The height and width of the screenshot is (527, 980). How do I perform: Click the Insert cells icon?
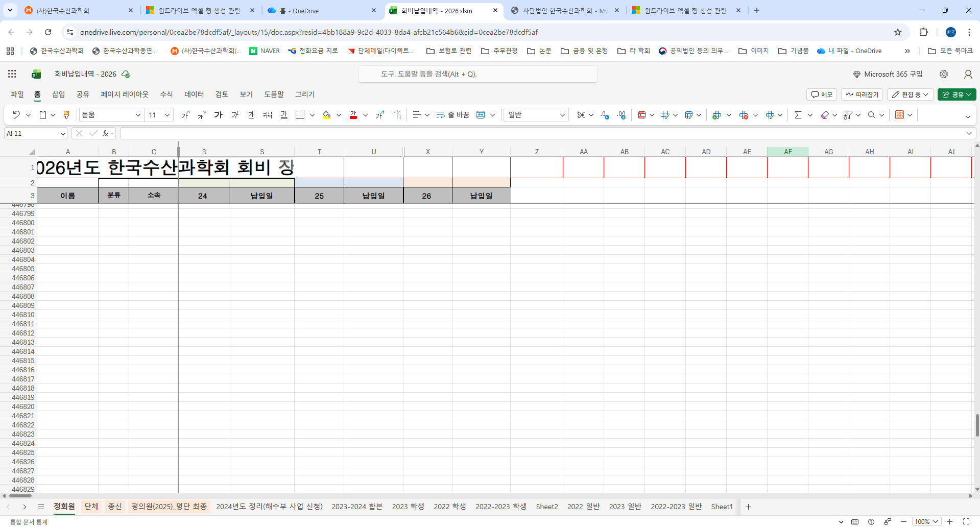click(x=717, y=115)
